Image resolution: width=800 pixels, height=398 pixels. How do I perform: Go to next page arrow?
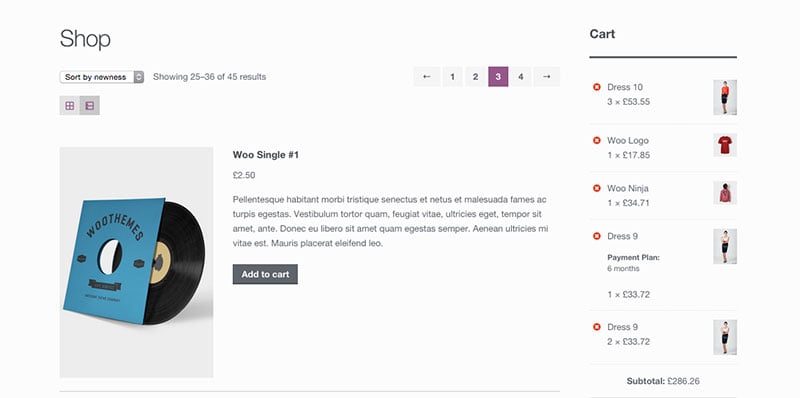click(x=546, y=77)
